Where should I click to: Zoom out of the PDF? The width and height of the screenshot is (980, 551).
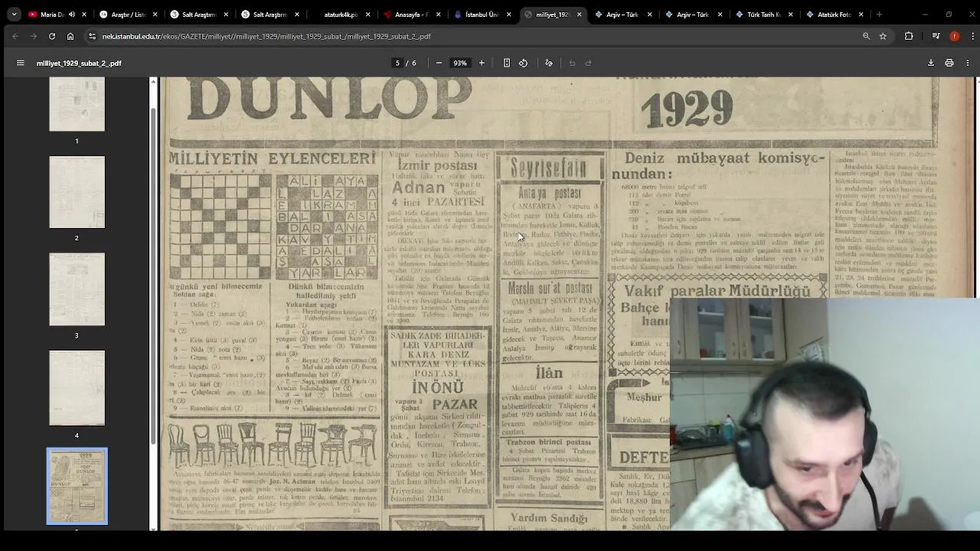(x=439, y=63)
